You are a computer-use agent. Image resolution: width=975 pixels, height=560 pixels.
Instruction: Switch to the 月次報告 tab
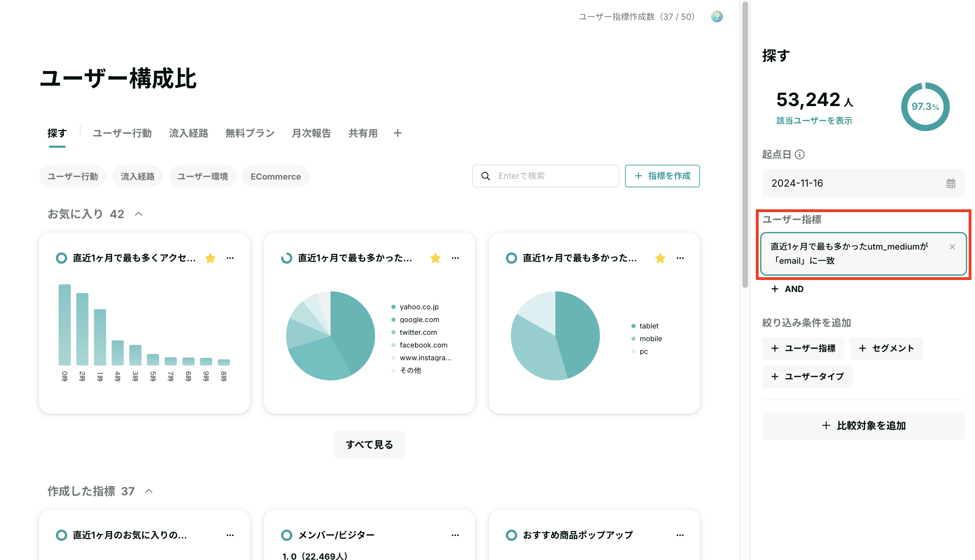tap(311, 134)
